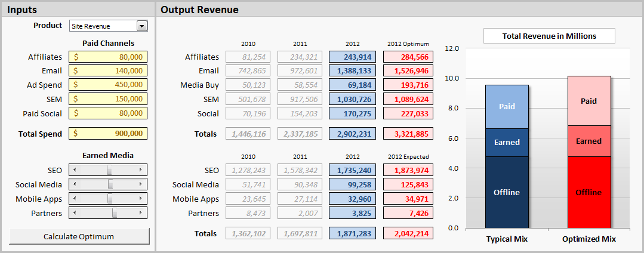Select the Email spend input field
The image size is (644, 253).
[x=108, y=70]
